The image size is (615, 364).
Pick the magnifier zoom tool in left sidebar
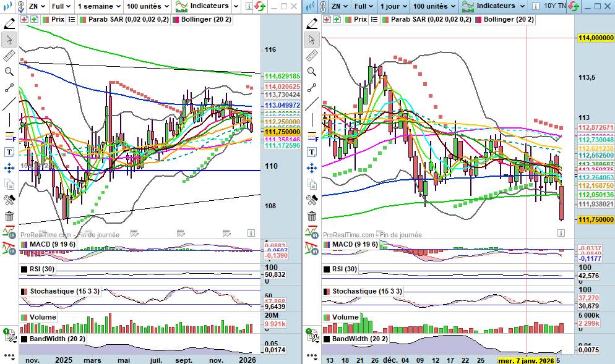[x=9, y=72]
